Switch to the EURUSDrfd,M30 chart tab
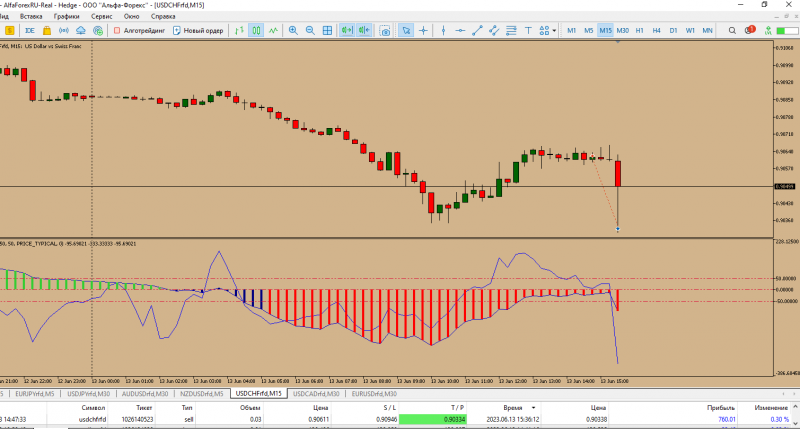The image size is (800, 429). (372, 394)
